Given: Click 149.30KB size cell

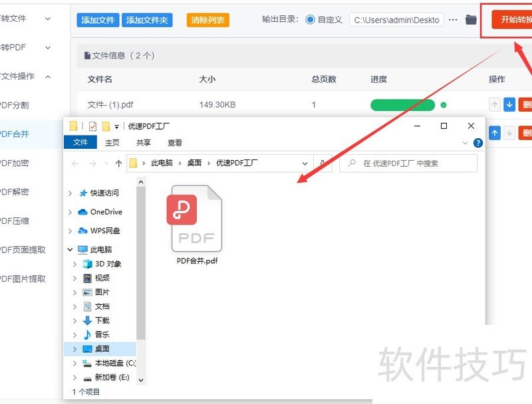Looking at the screenshot, I should tap(217, 105).
